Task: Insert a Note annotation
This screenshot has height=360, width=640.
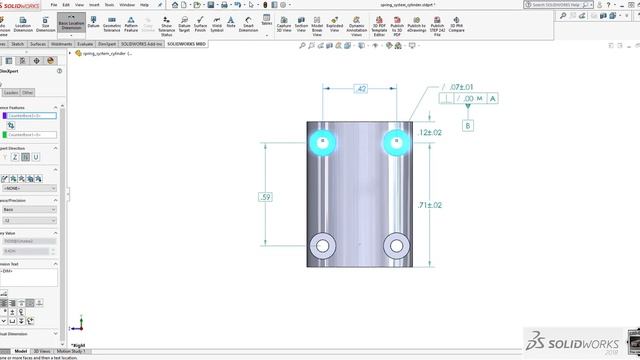Action: coord(231,22)
